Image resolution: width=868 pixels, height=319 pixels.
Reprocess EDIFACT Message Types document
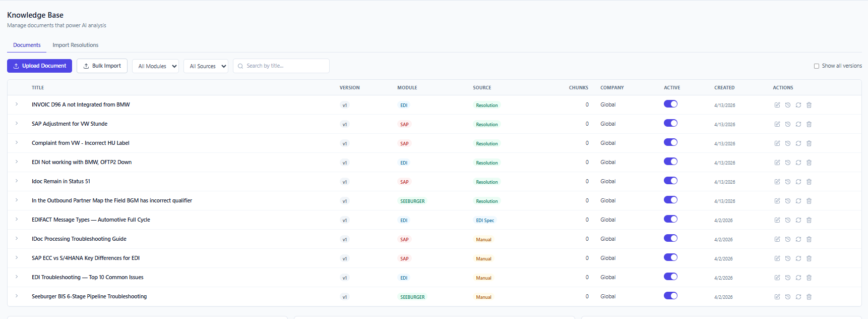coord(798,220)
